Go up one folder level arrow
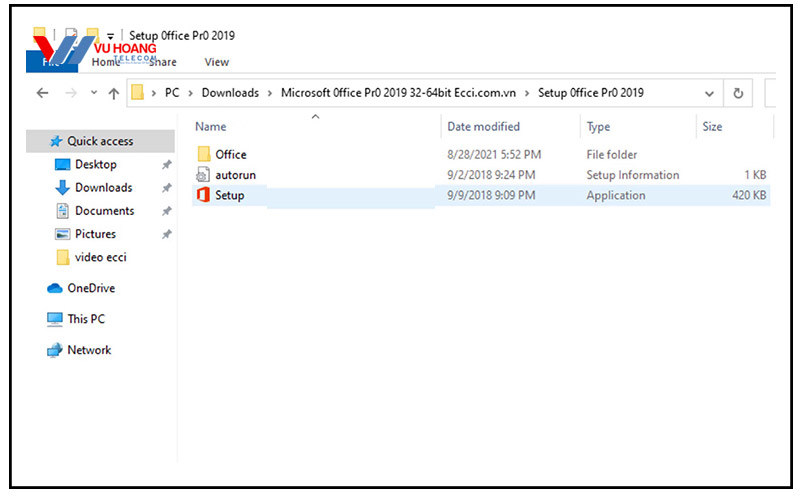 point(114,93)
